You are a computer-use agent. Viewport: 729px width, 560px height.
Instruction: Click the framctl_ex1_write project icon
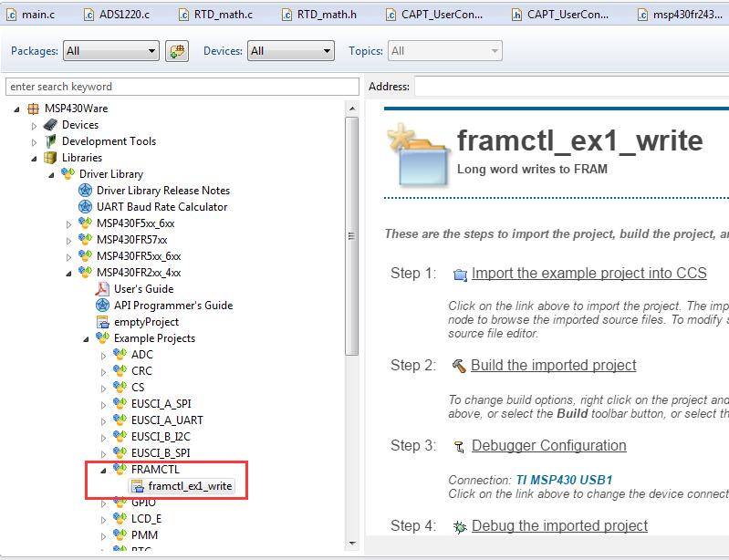click(138, 486)
